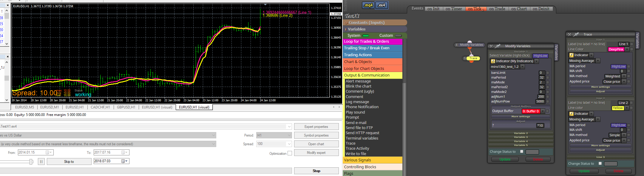644x176 pixels.
Task: Switch to the on Timer event tab
Action: pos(454,9)
